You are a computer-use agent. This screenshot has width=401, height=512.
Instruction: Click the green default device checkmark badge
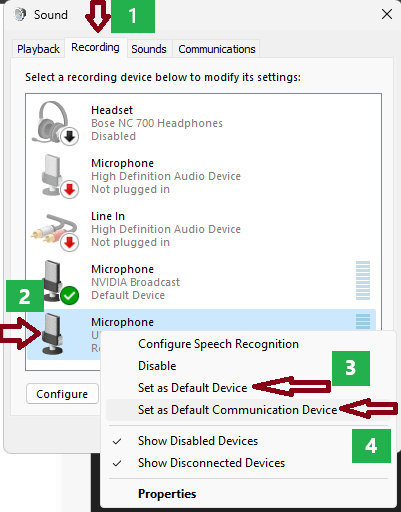pos(70,295)
